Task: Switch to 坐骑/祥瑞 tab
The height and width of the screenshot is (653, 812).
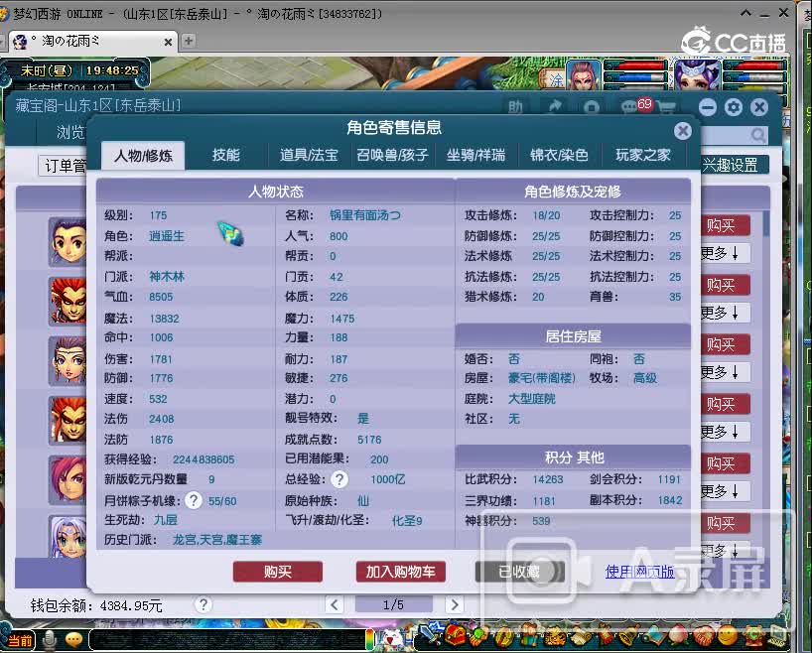Action: [475, 155]
